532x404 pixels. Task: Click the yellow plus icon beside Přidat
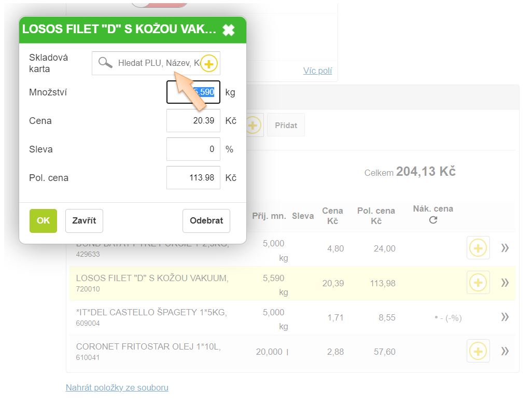pos(253,126)
